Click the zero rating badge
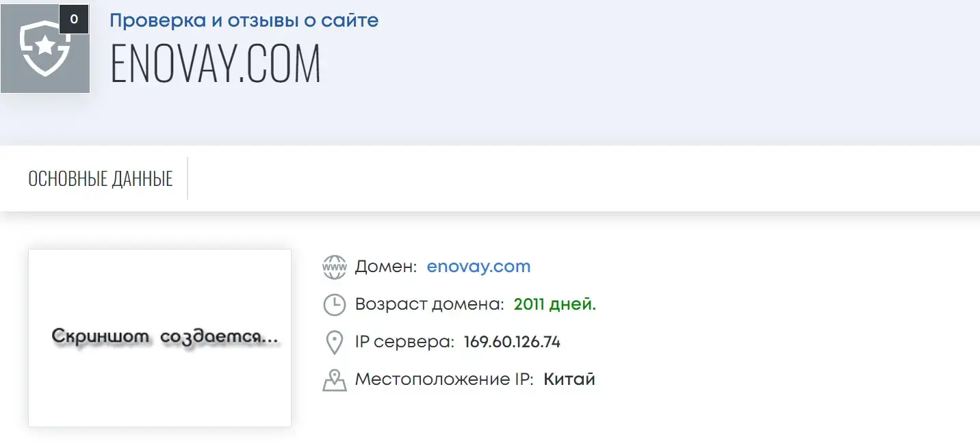This screenshot has height=443, width=980. pyautogui.click(x=74, y=19)
